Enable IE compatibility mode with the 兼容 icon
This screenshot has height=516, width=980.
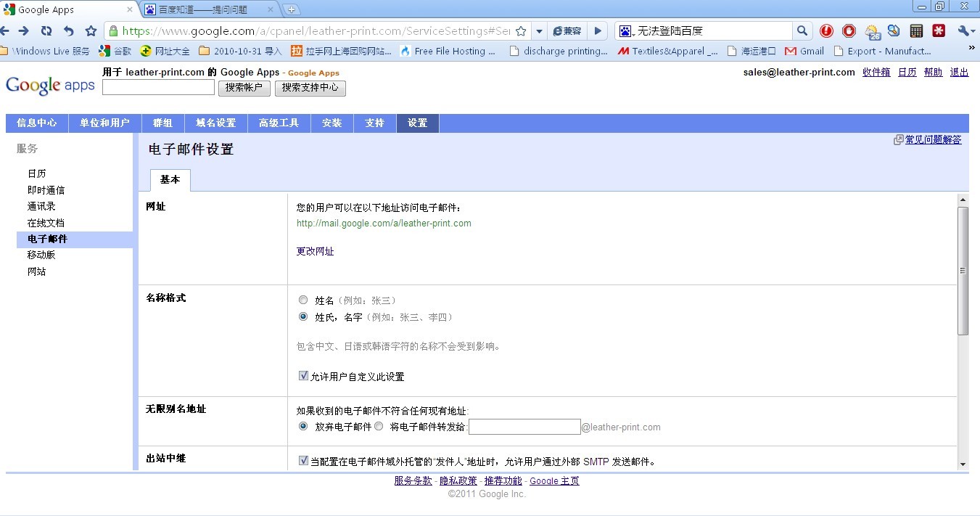(x=566, y=31)
